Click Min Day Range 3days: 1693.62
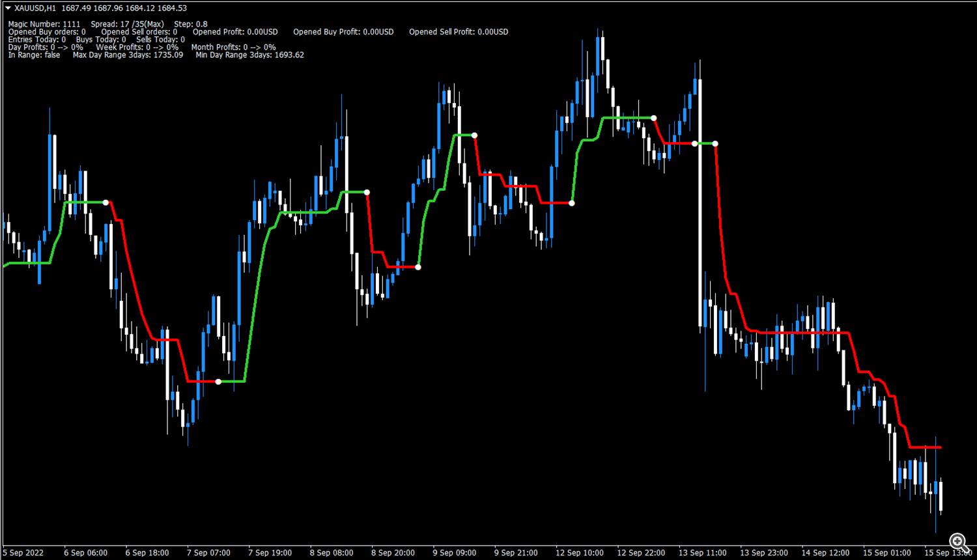Viewport: 977px width, 560px height. click(249, 55)
